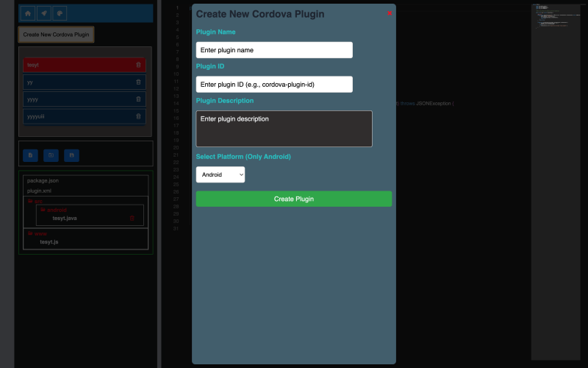Viewport: 588px width, 368px height.
Task: Open tesyt.java file
Action: tap(65, 218)
